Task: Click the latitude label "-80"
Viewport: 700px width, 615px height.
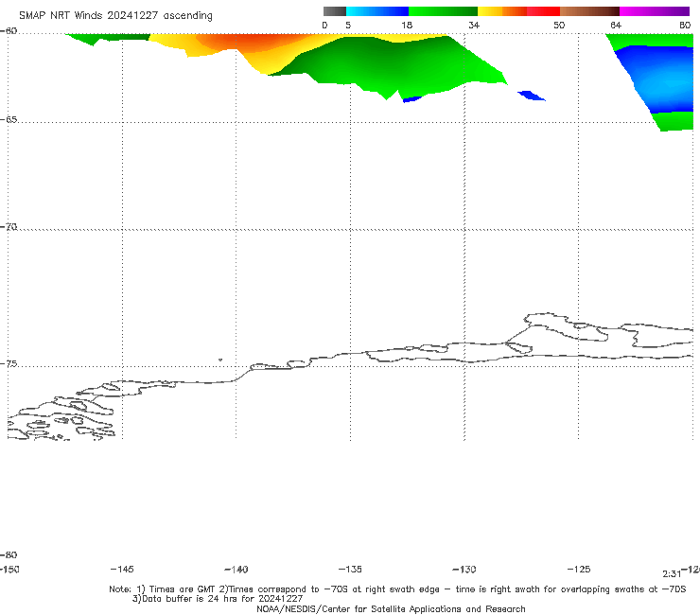Action: point(9,554)
